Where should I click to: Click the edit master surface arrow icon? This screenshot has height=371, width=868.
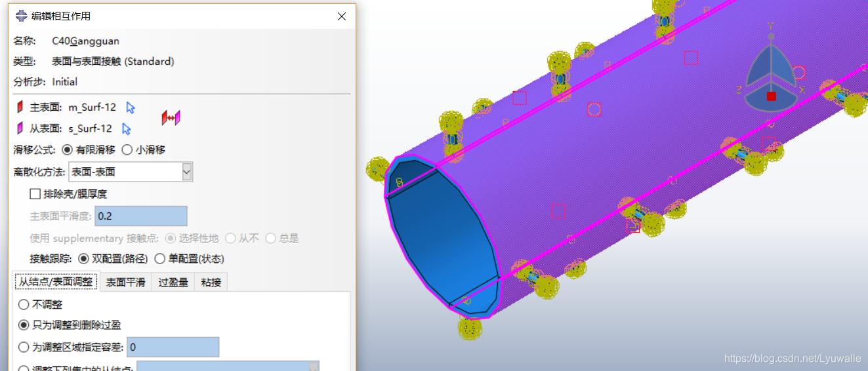pyautogui.click(x=131, y=107)
